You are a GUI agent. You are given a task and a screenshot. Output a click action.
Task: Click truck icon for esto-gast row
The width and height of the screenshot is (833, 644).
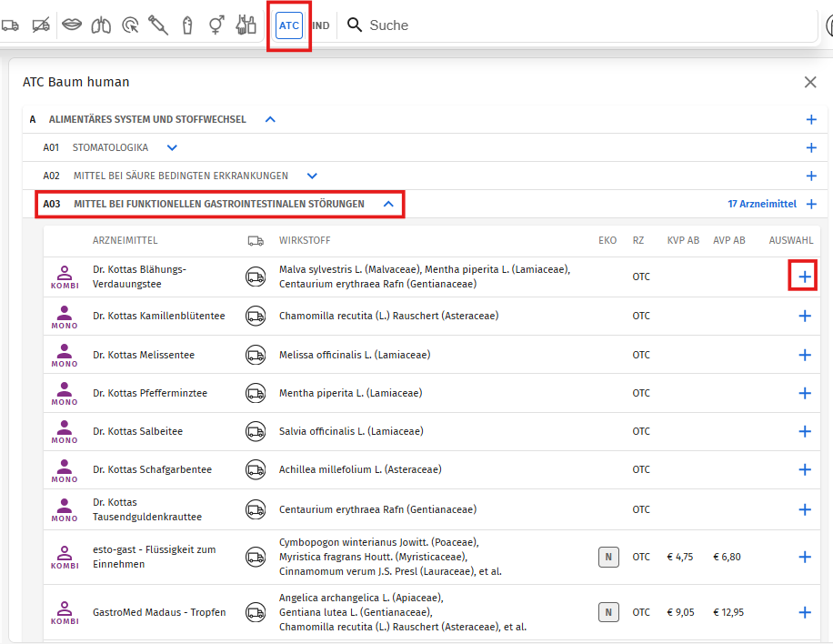(256, 557)
